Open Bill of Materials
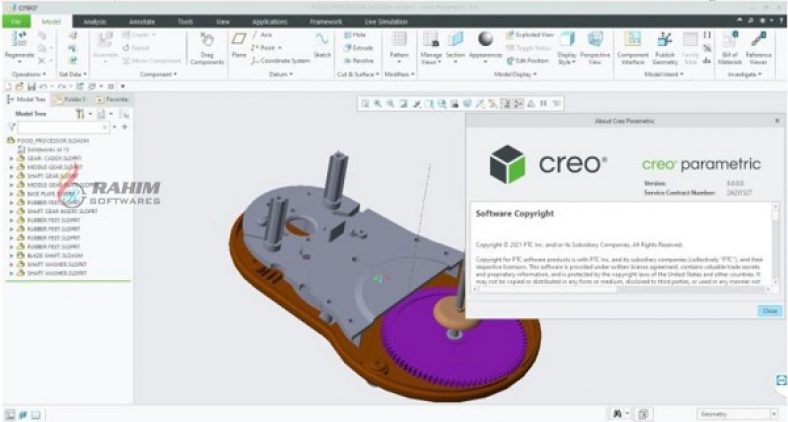The width and height of the screenshot is (788, 422). [730, 48]
